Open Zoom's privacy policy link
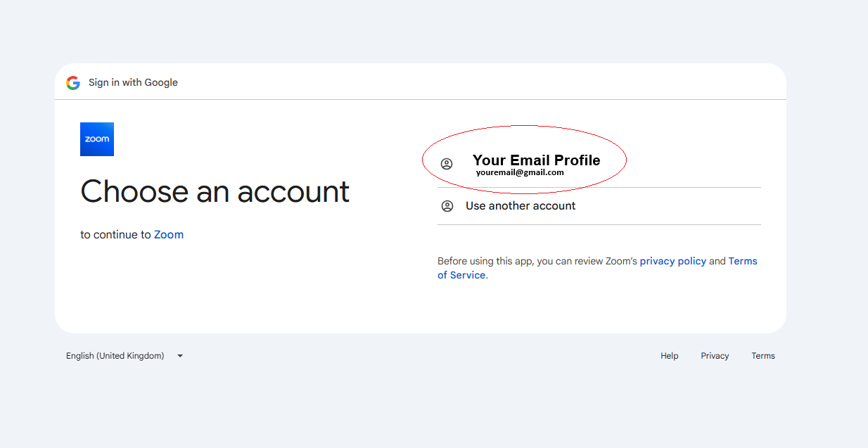Screen dimensions: 868x448 tap(672, 261)
